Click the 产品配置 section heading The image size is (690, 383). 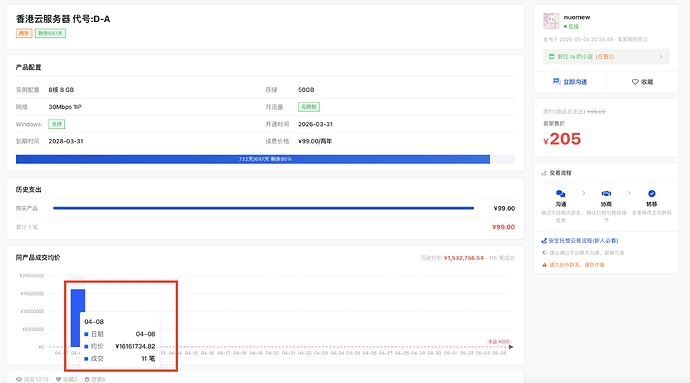(x=29, y=67)
